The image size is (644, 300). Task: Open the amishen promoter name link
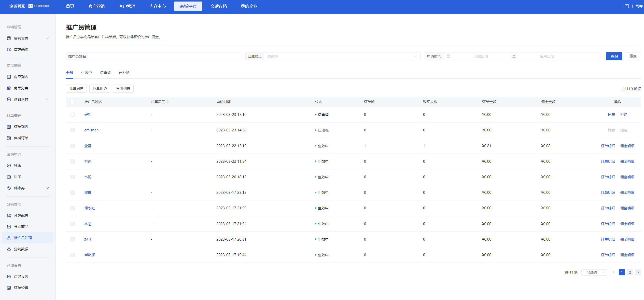click(91, 130)
